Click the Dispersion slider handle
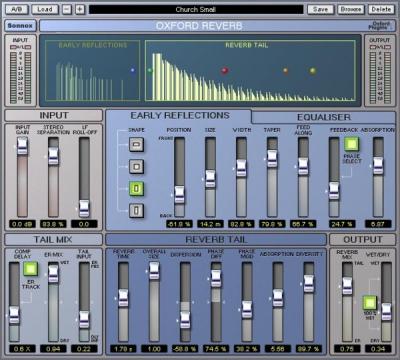400x360 pixels. tap(185, 320)
